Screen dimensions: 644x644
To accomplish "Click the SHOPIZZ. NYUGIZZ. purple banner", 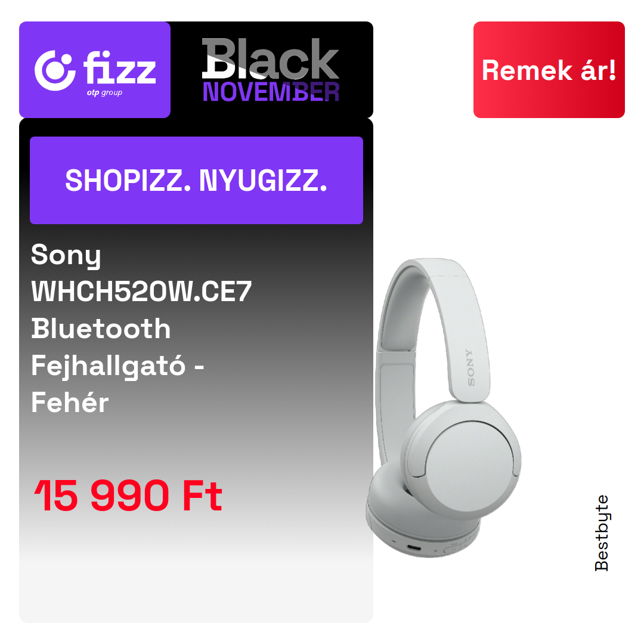I will (196, 180).
